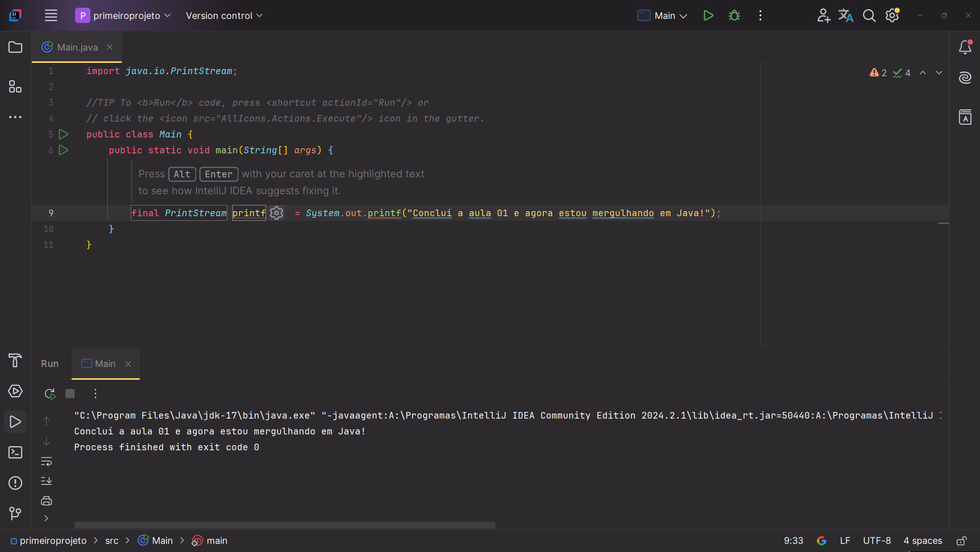Click src in the breadcrumb bar
980x552 pixels.
point(112,541)
